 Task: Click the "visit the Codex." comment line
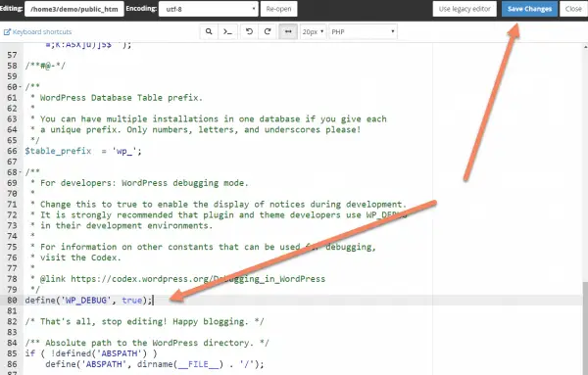tap(75, 258)
